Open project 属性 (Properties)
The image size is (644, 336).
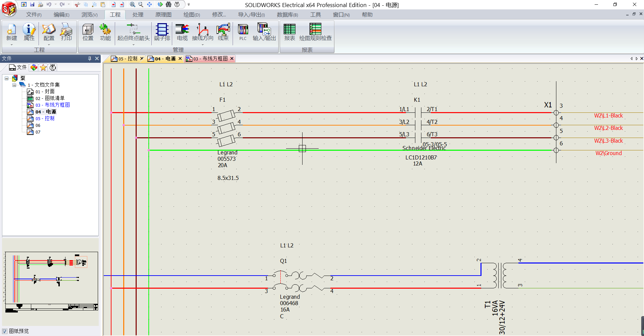[29, 32]
